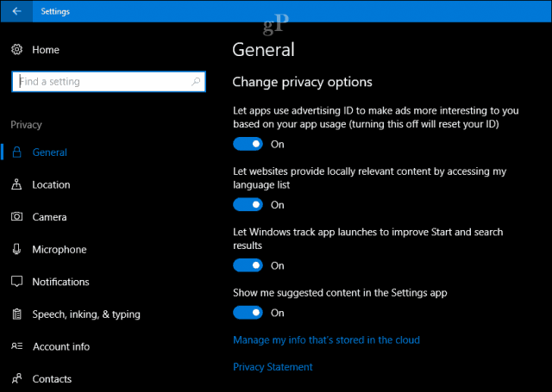Viewport: 552px width, 392px height.
Task: Toggle off Windows tracking app launches
Action: tap(248, 265)
